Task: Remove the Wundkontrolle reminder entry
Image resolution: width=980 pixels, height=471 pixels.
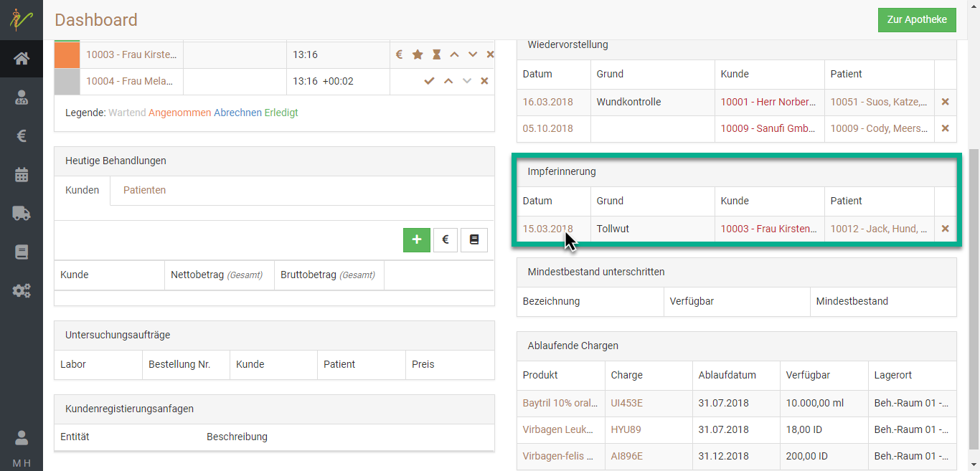Action: [x=945, y=102]
